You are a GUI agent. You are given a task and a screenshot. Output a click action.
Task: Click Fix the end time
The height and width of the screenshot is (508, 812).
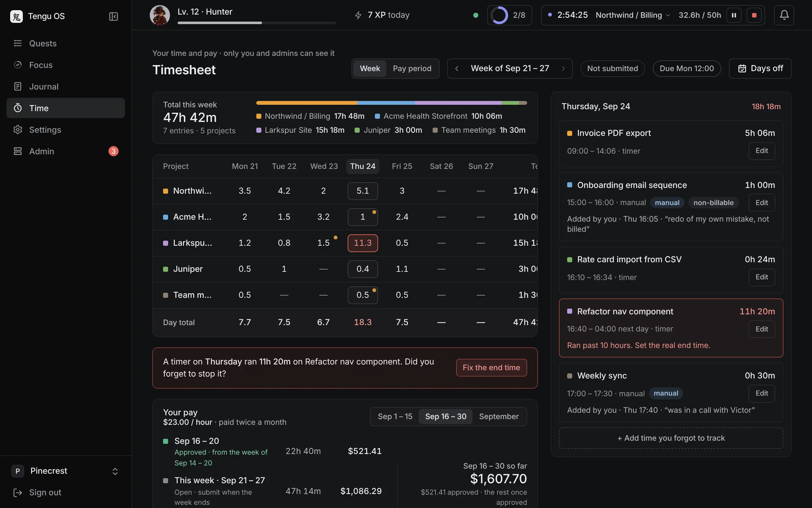click(491, 368)
